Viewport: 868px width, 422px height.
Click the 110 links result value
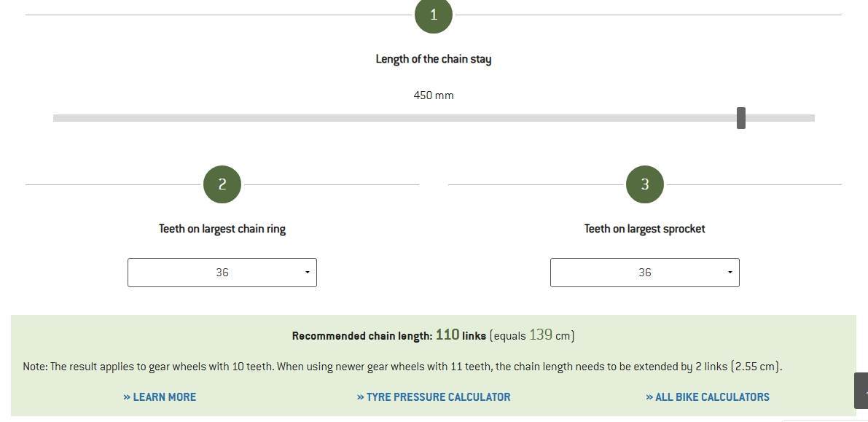click(461, 335)
